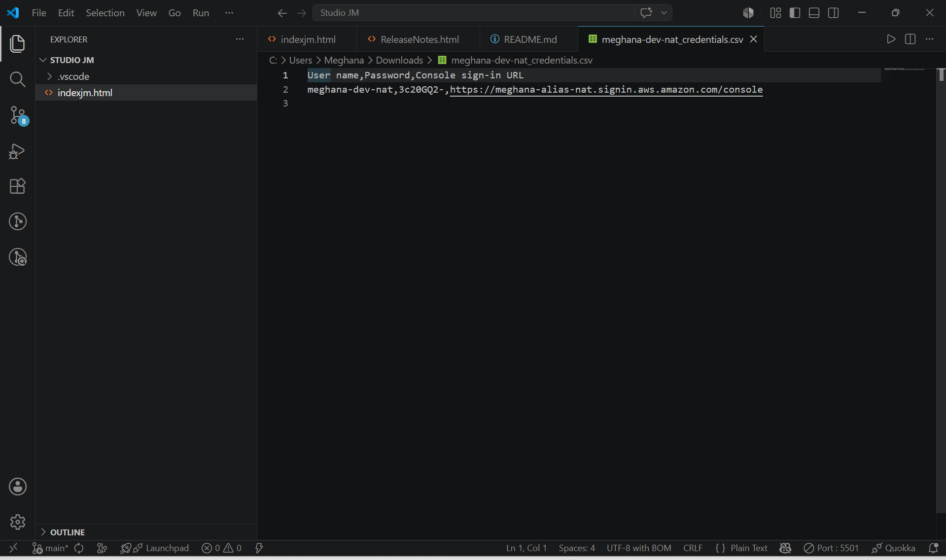Toggle the Secondary Side Bar

834,13
